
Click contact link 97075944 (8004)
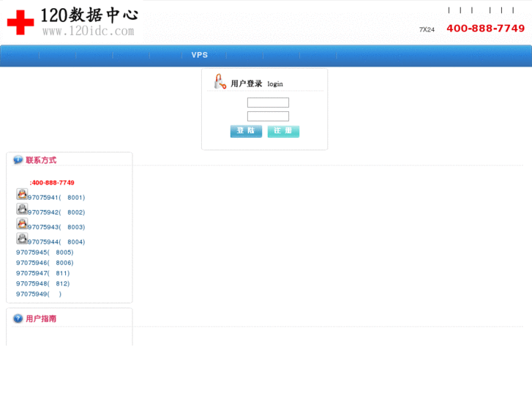[56, 242]
